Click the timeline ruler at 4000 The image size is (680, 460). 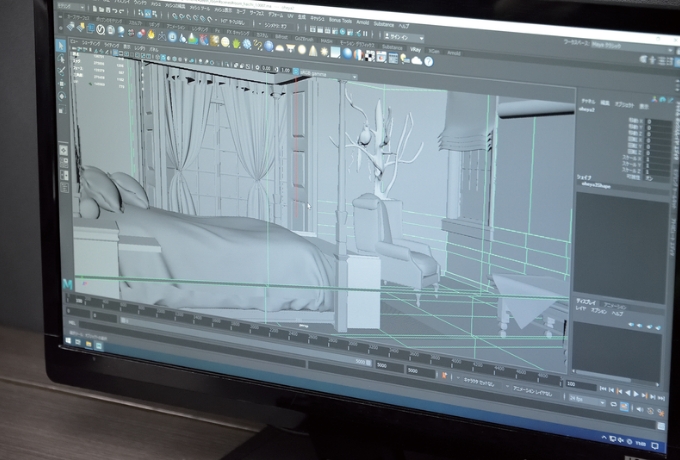click(x=456, y=361)
